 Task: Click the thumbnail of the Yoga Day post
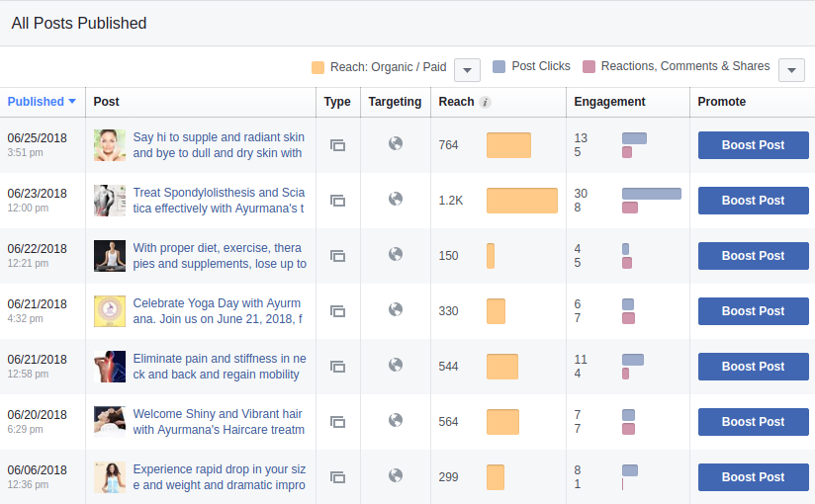coord(110,311)
